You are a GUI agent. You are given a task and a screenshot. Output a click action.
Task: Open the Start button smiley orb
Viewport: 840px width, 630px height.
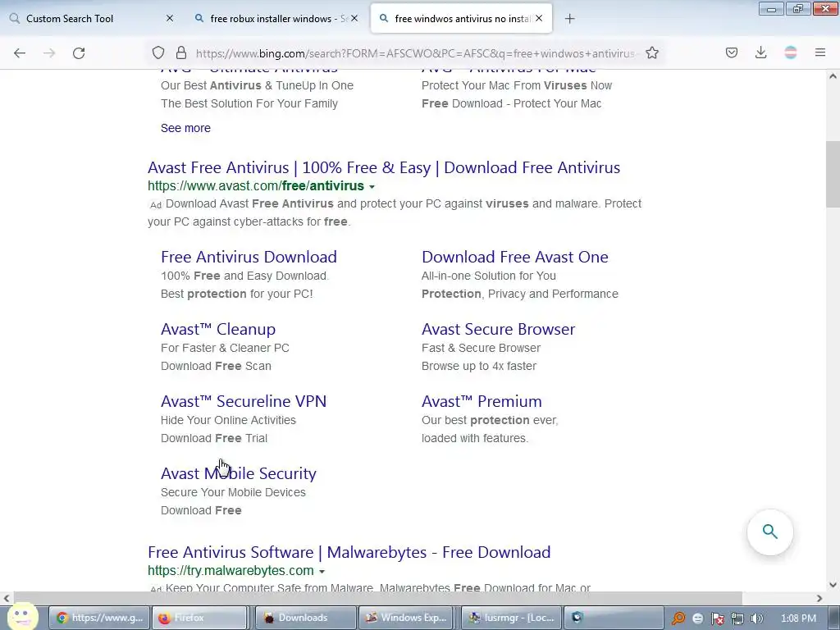[x=22, y=617]
